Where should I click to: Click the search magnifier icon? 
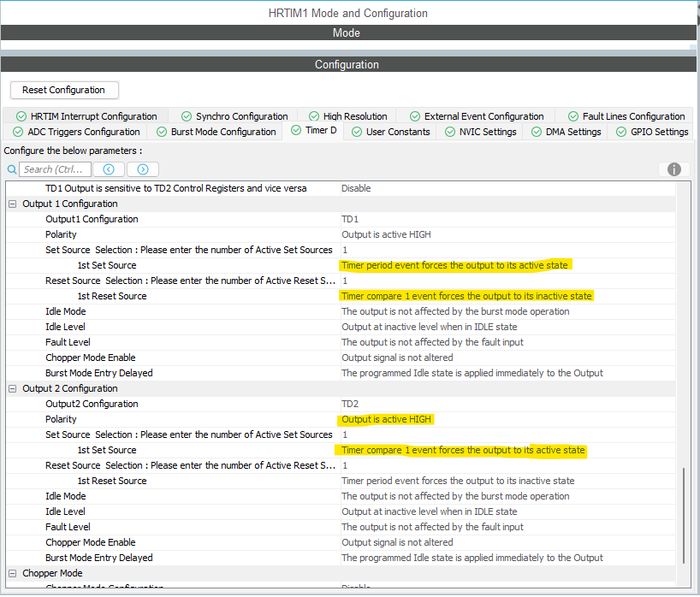(12, 169)
